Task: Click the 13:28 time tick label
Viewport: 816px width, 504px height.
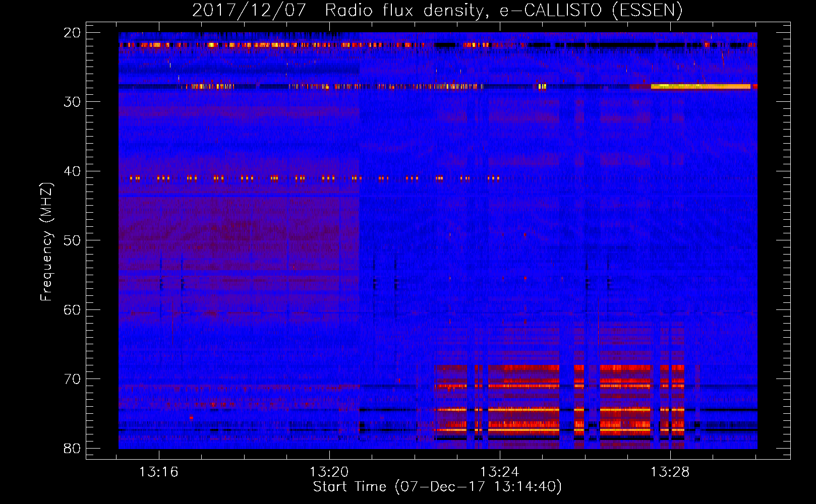Action: (670, 472)
